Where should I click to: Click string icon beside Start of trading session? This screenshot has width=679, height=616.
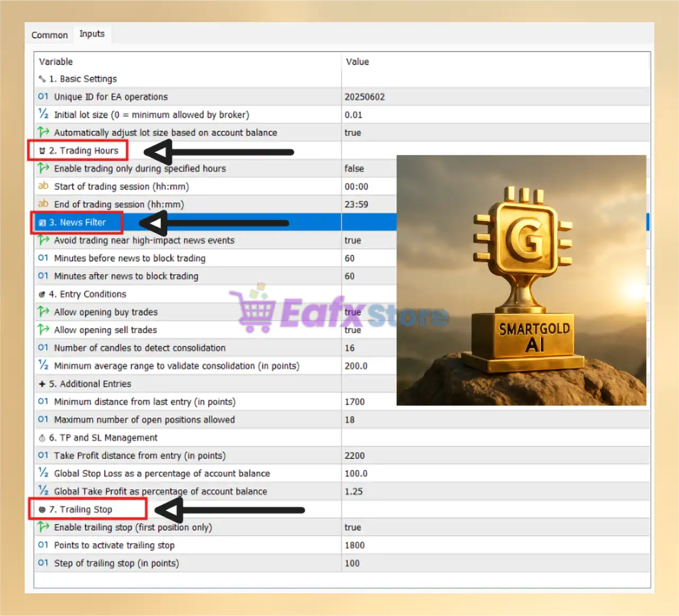43,186
